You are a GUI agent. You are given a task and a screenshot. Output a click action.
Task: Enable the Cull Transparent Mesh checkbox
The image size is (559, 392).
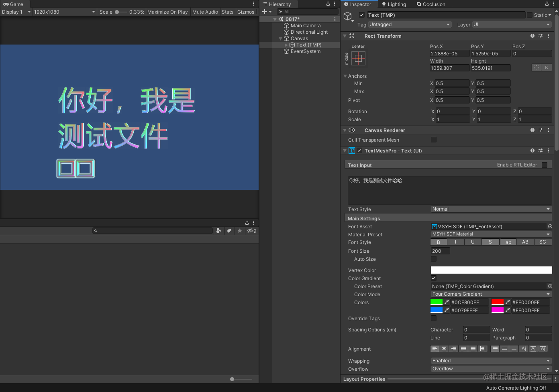coord(433,140)
